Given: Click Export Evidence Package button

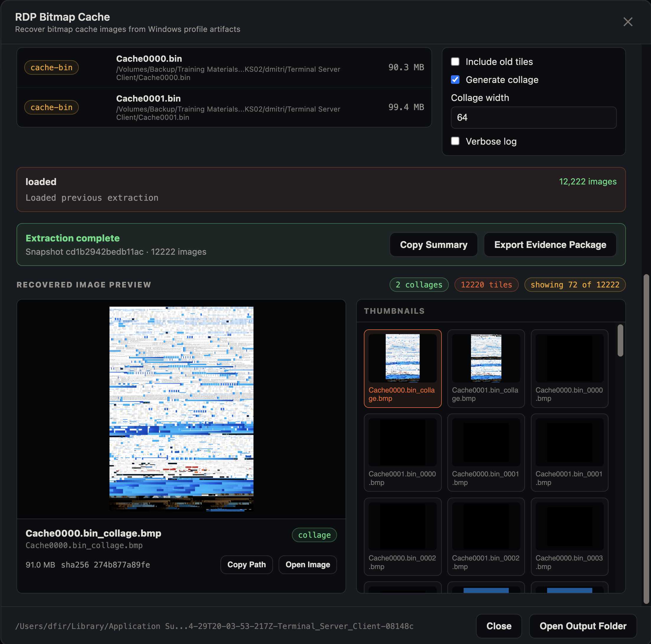Looking at the screenshot, I should [x=550, y=245].
